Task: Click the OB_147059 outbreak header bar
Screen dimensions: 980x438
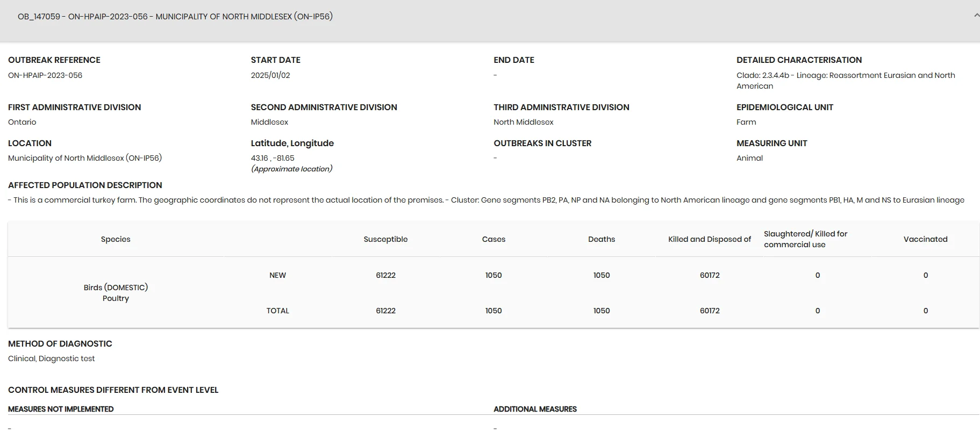Action: (490, 20)
